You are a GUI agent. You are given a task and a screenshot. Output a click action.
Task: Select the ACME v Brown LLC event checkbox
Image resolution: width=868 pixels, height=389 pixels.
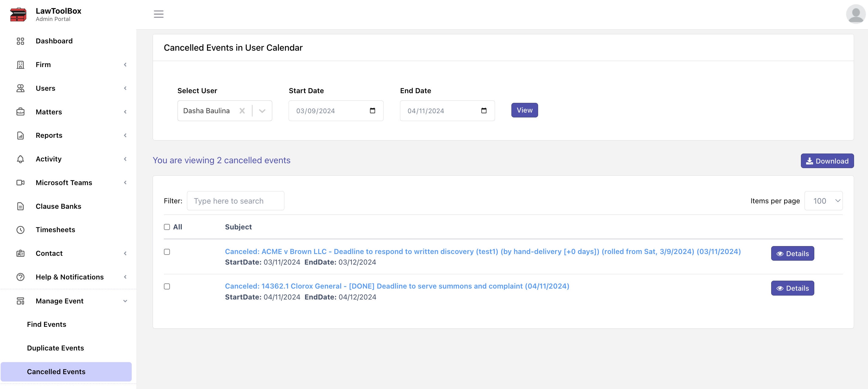point(167,252)
